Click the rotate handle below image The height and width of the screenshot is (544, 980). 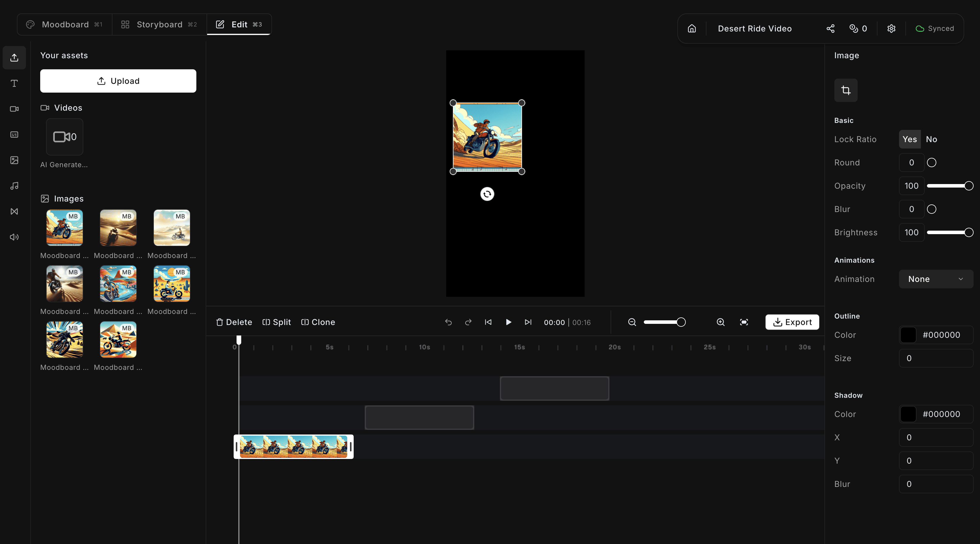click(x=487, y=194)
